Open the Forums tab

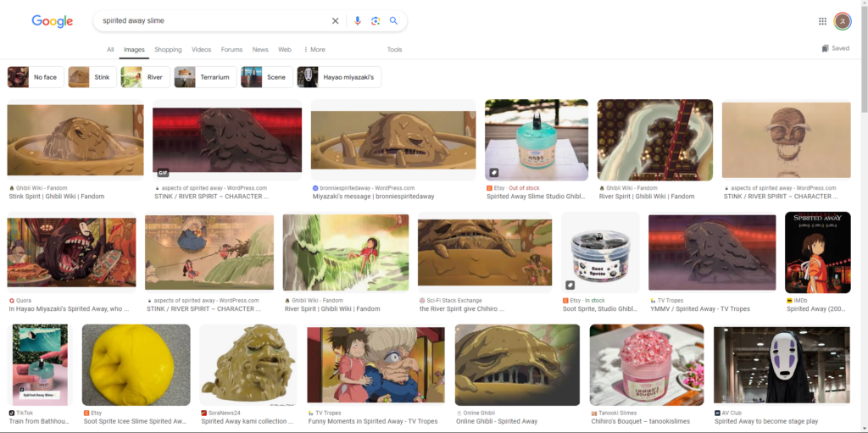tap(231, 49)
